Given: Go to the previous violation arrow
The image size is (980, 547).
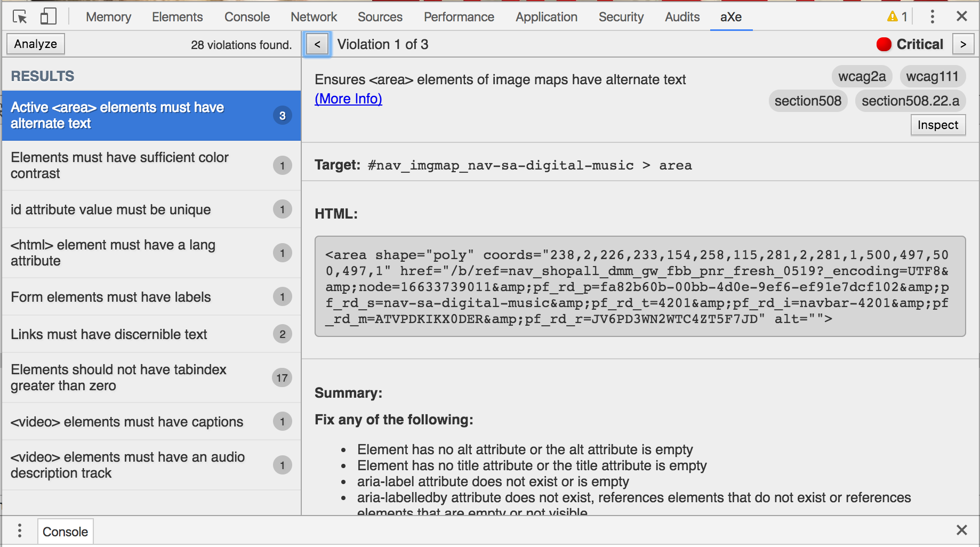Looking at the screenshot, I should [317, 44].
